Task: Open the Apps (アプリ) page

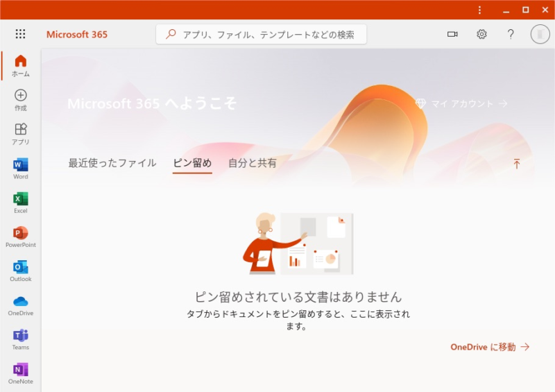Action: 21,134
